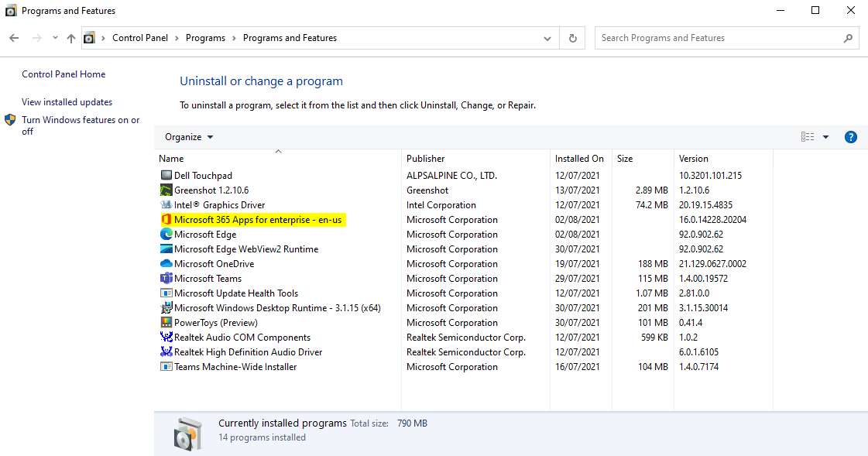Sort by the Publisher column header
868x456 pixels.
[475, 158]
